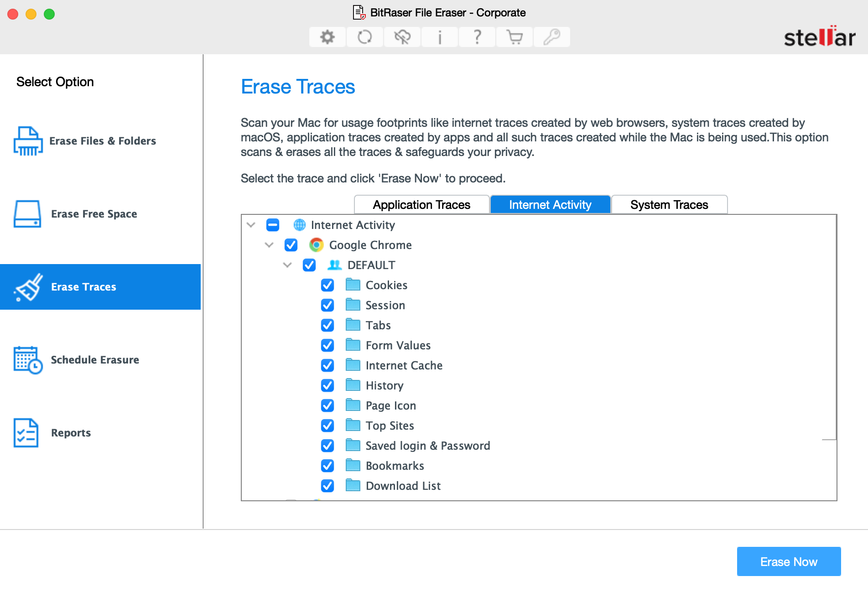Select the Google Chrome label
The width and height of the screenshot is (868, 592).
coord(370,245)
